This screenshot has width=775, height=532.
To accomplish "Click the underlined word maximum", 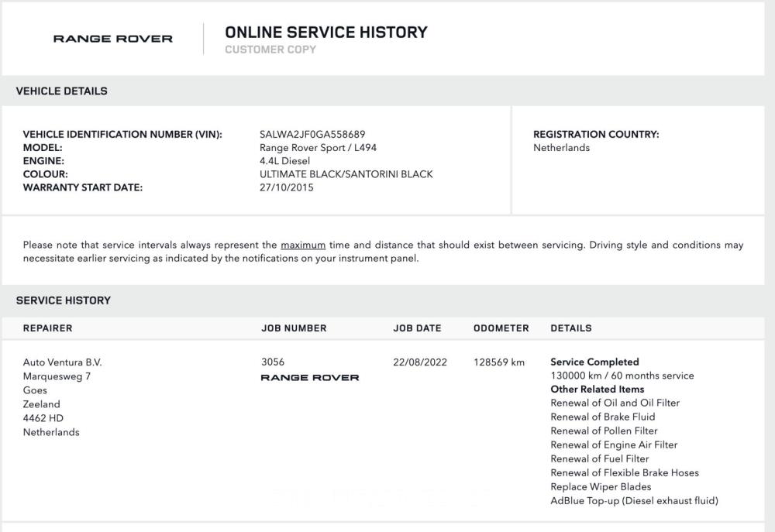I will point(303,245).
